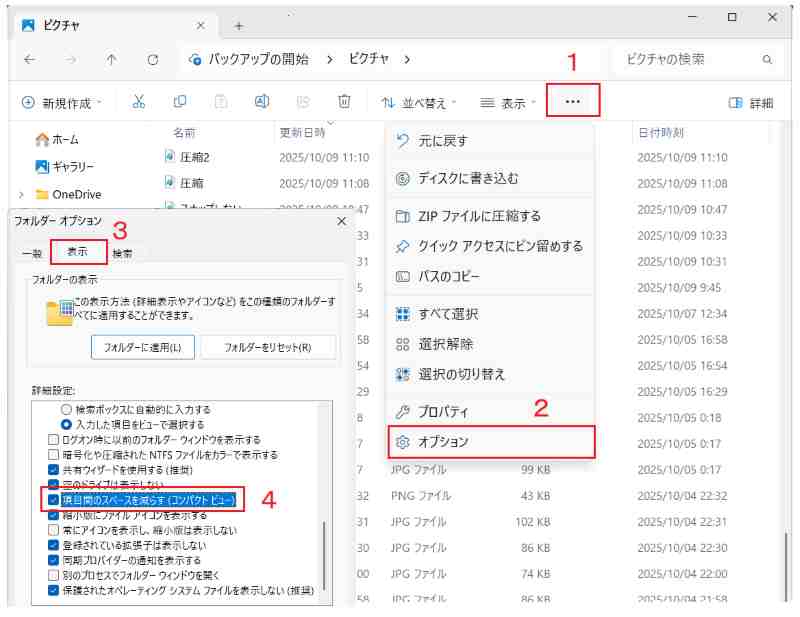Click the copy icon in toolbar
The width and height of the screenshot is (800, 617).
[180, 102]
